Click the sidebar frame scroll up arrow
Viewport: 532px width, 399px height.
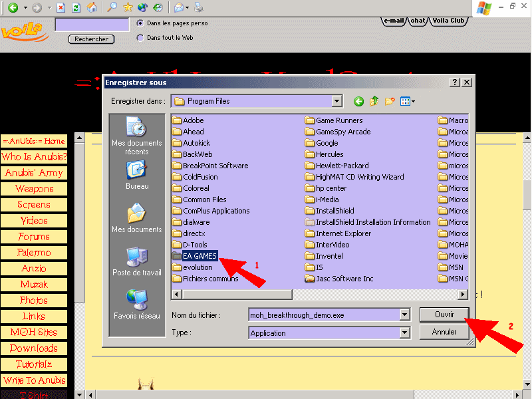(79, 138)
